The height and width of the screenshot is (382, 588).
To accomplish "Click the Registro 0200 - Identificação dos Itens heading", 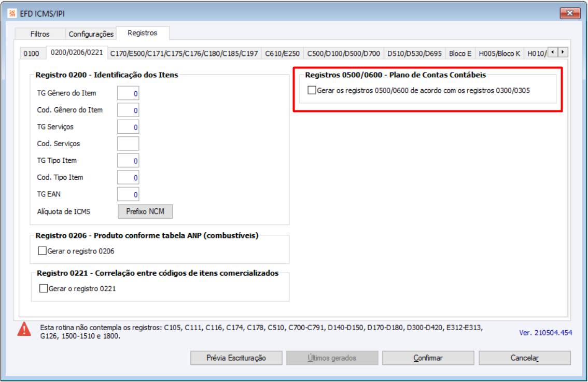I will coord(107,75).
